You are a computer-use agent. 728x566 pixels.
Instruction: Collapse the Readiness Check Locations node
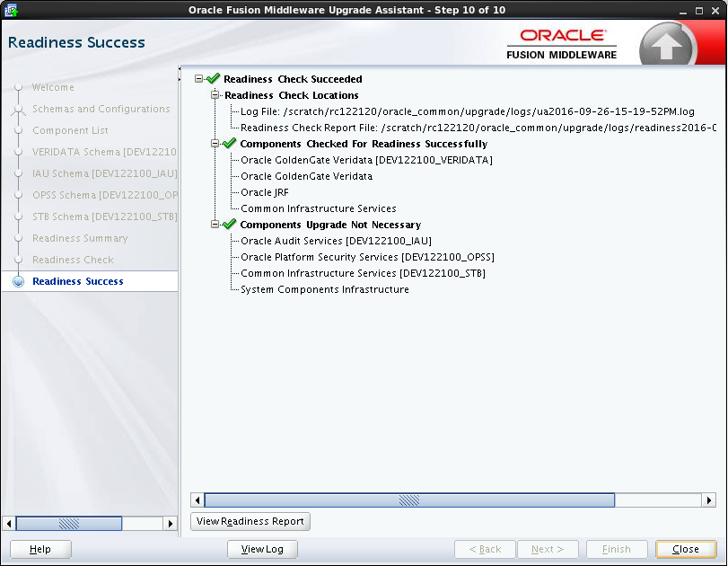tap(215, 95)
